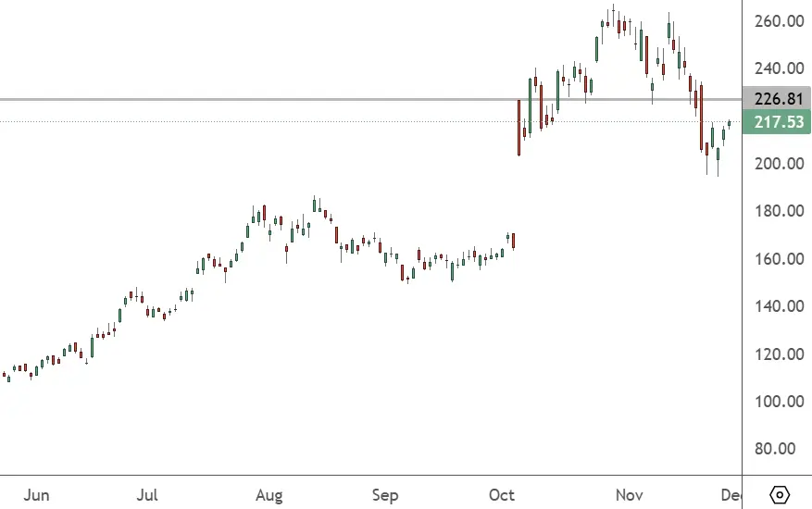The height and width of the screenshot is (509, 812).
Task: Click the most recent candle on the chart
Action: [730, 123]
